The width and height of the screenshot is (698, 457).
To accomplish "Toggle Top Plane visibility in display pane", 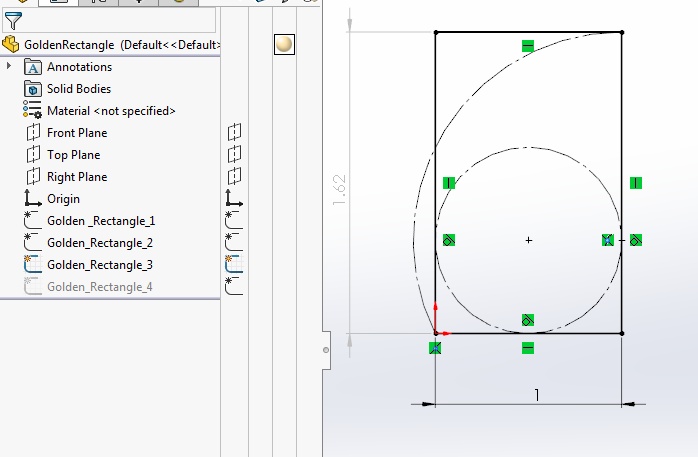I will (235, 154).
